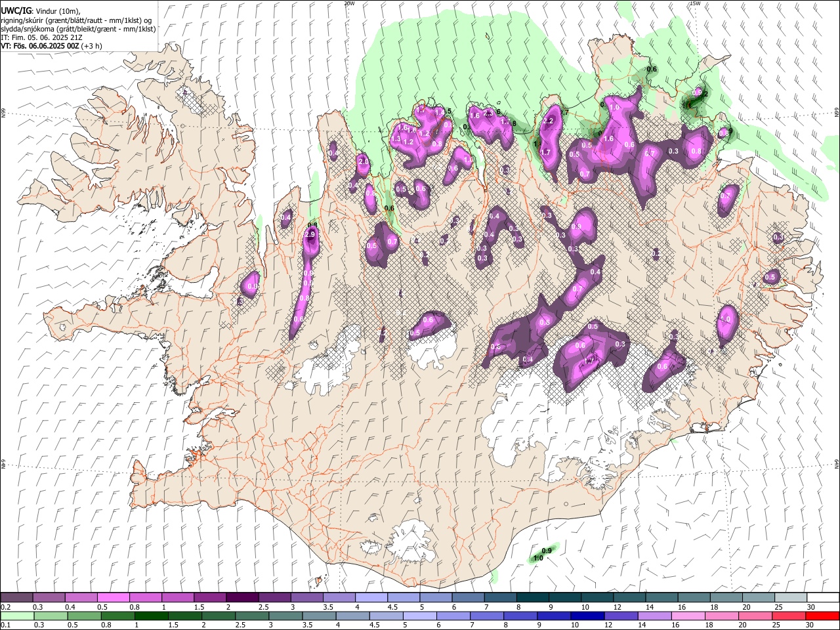Select '0.8' label in the purple legend row
This screenshot has height=630, width=840.
(x=135, y=607)
